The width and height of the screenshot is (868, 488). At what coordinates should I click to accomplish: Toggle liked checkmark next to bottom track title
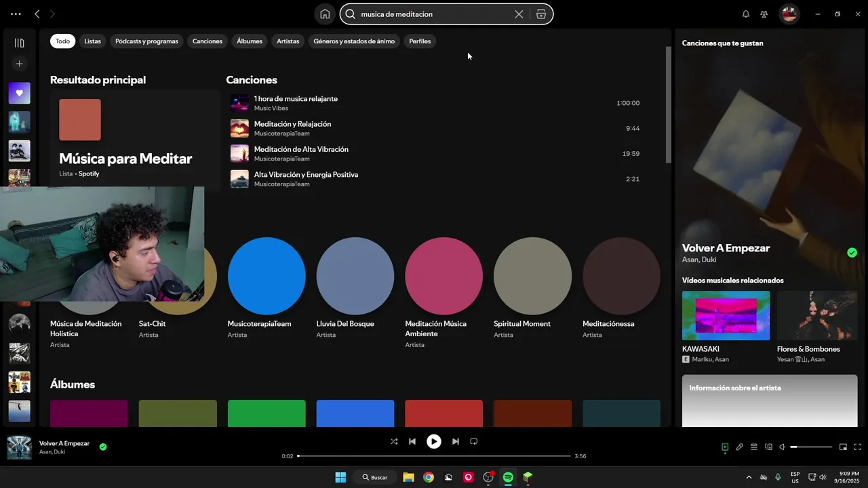[103, 447]
